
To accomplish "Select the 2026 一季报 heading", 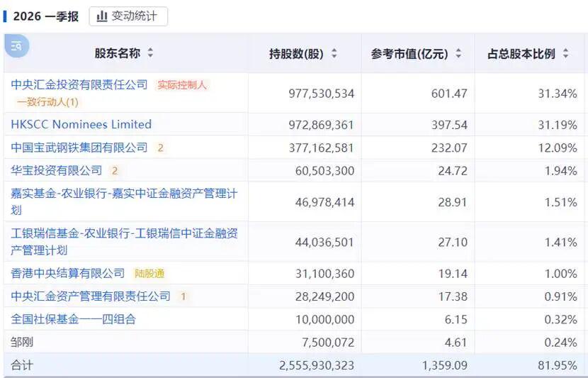I will tap(46, 16).
